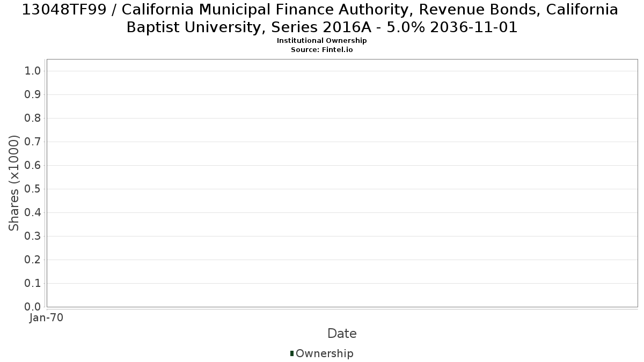Click the Jan-70 x-axis tick label
The width and height of the screenshot is (644, 362).
(x=47, y=318)
